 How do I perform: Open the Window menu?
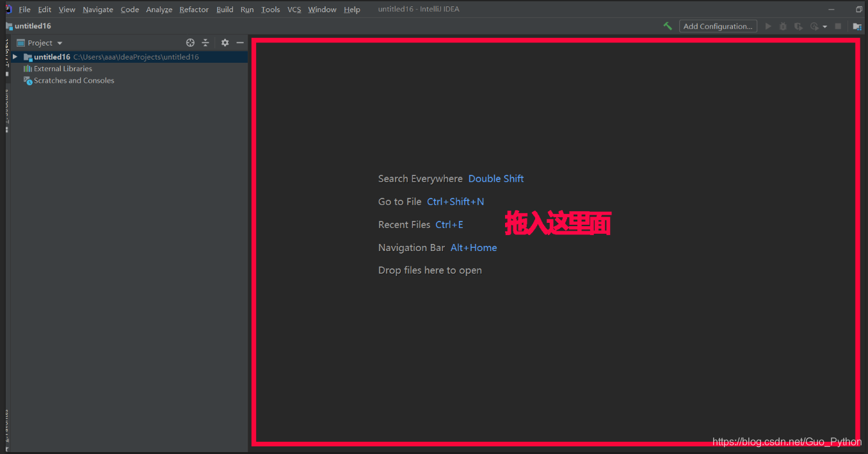click(322, 10)
